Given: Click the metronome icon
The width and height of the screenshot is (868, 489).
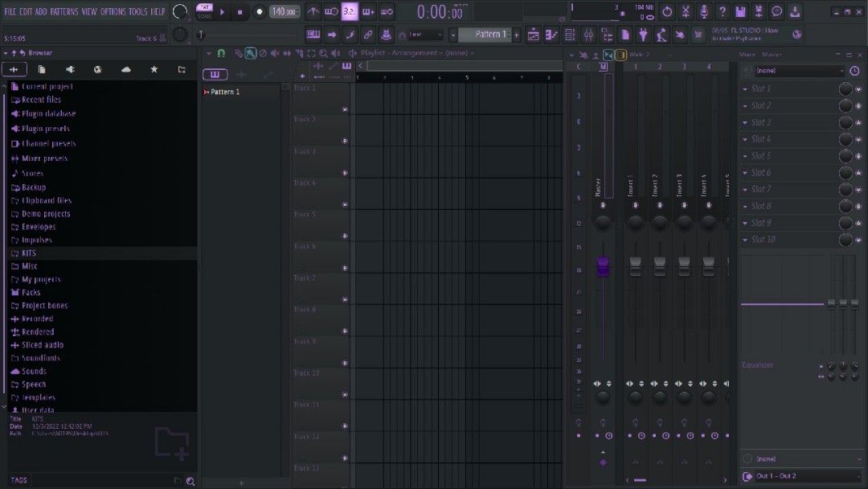Looking at the screenshot, I should click(313, 12).
